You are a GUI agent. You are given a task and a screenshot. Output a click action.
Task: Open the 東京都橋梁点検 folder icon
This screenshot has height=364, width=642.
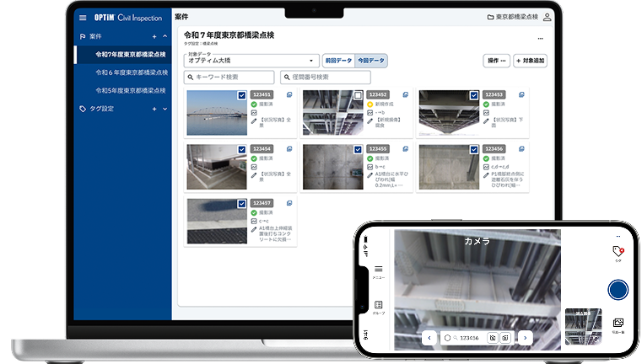click(x=490, y=17)
